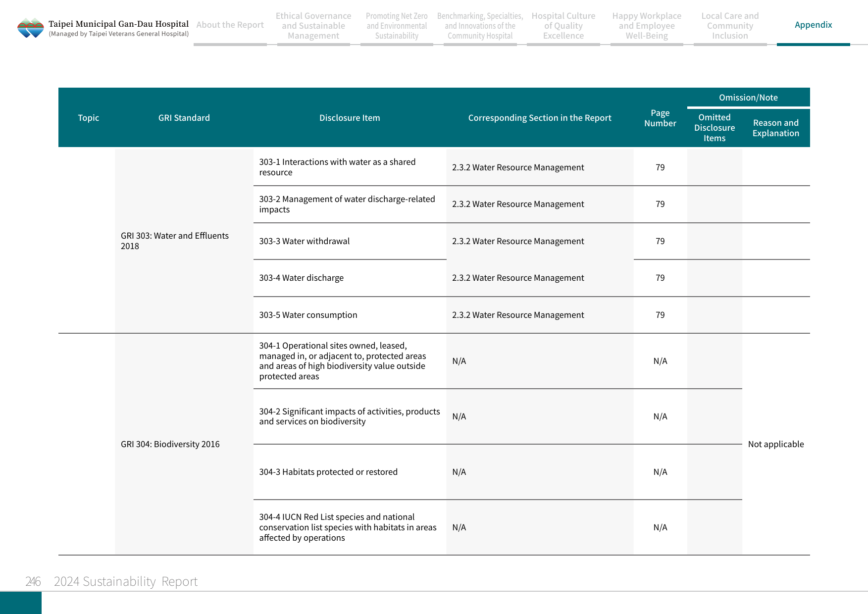Viewport: 868px width, 614px height.
Task: Click N/A page number in 304-3 row
Action: tap(660, 472)
